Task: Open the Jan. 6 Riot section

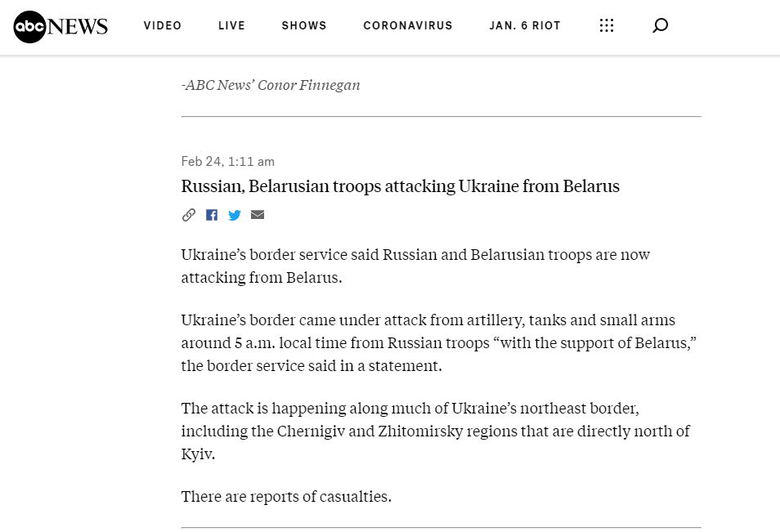Action: (x=525, y=25)
